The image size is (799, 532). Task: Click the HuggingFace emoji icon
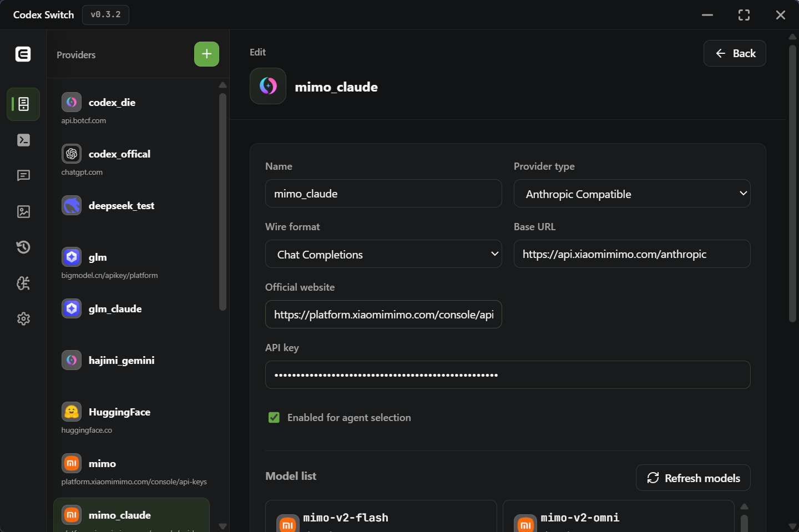(x=72, y=412)
